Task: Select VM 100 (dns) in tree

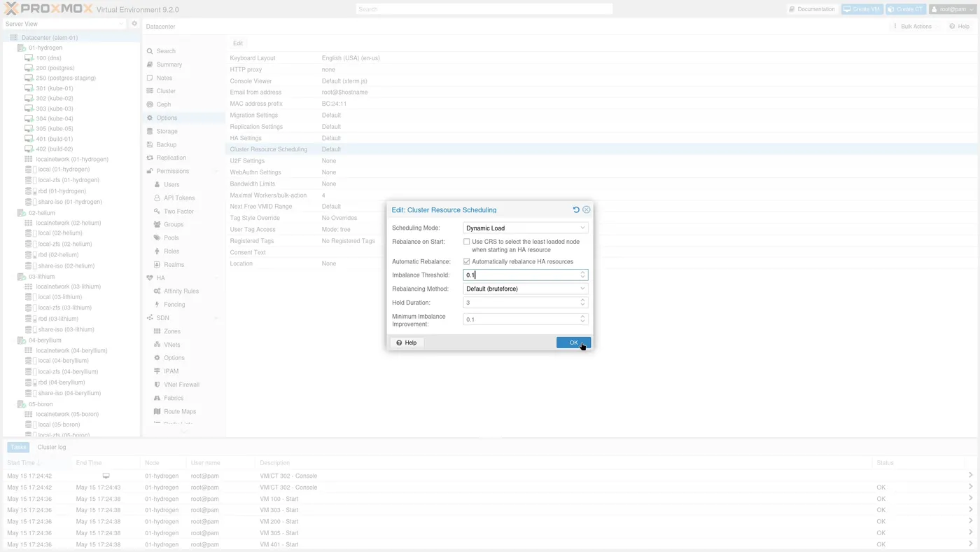Action: click(49, 58)
